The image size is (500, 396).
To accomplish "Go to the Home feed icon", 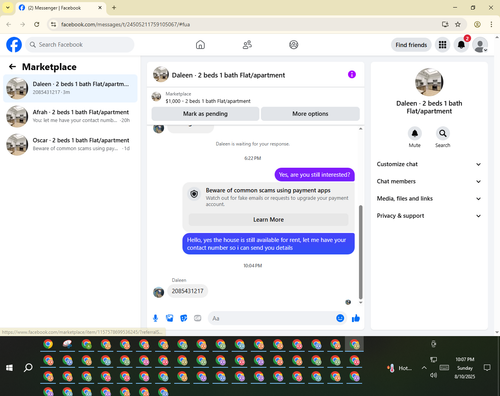I will tap(200, 45).
